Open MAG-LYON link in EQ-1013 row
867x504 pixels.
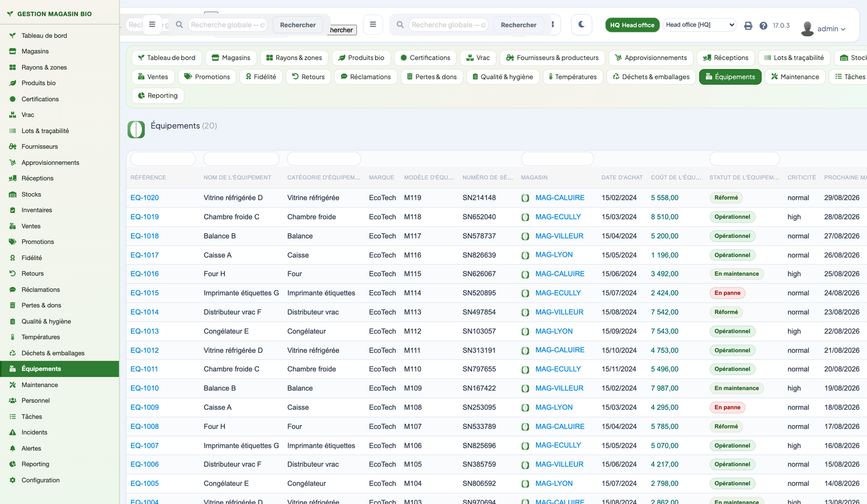tap(554, 331)
